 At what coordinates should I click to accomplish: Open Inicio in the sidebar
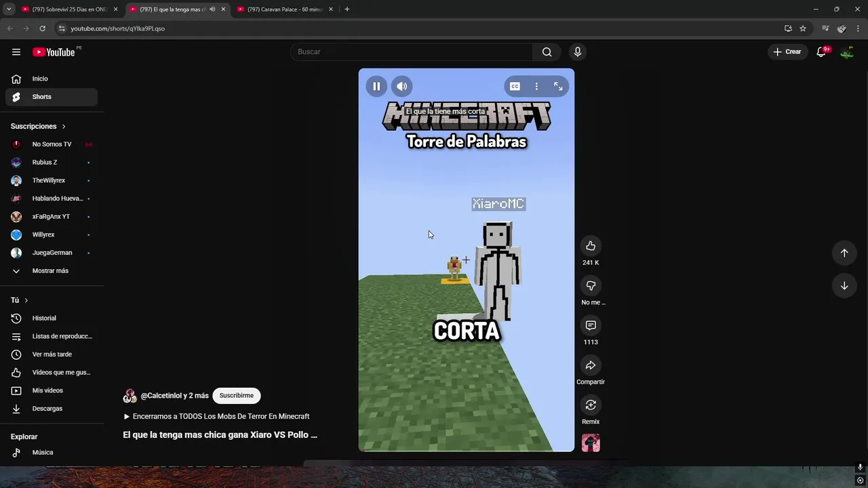point(52,79)
